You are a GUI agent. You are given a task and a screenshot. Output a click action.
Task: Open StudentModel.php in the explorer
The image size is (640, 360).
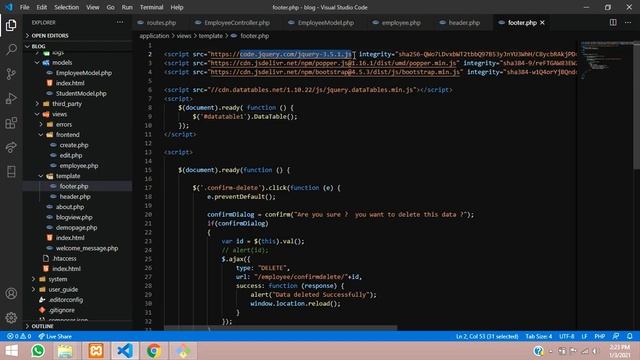pyautogui.click(x=81, y=93)
